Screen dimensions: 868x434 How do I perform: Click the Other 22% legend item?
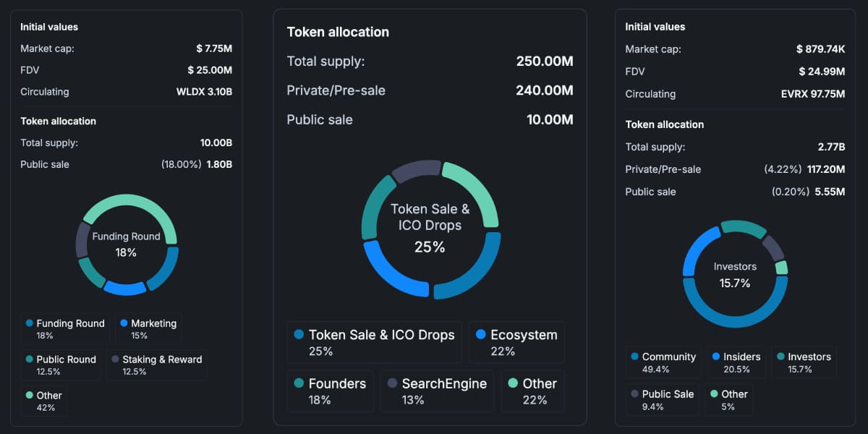click(532, 391)
